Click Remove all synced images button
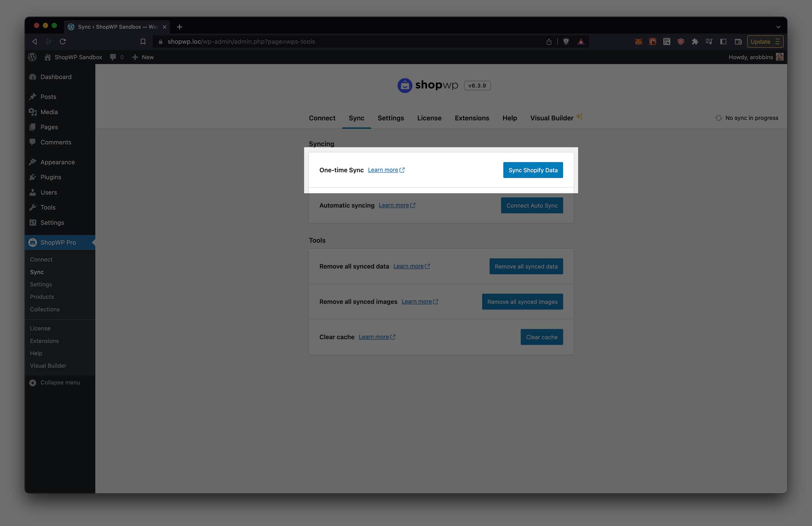Screen dimensions: 812x526 point(522,302)
